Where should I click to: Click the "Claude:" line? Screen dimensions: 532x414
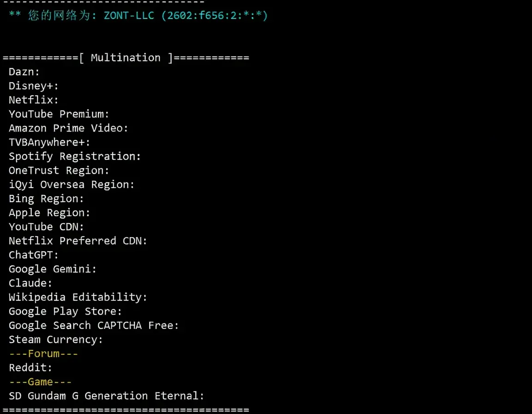[x=30, y=283]
